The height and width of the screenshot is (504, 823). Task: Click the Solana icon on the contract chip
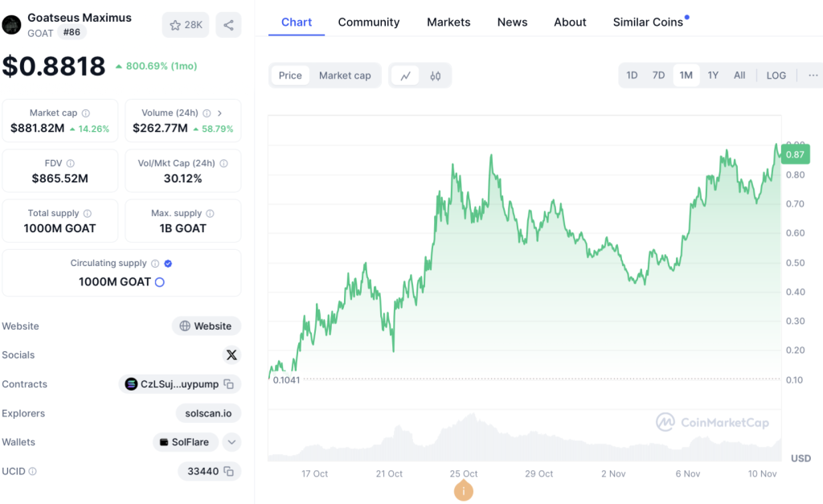click(131, 384)
